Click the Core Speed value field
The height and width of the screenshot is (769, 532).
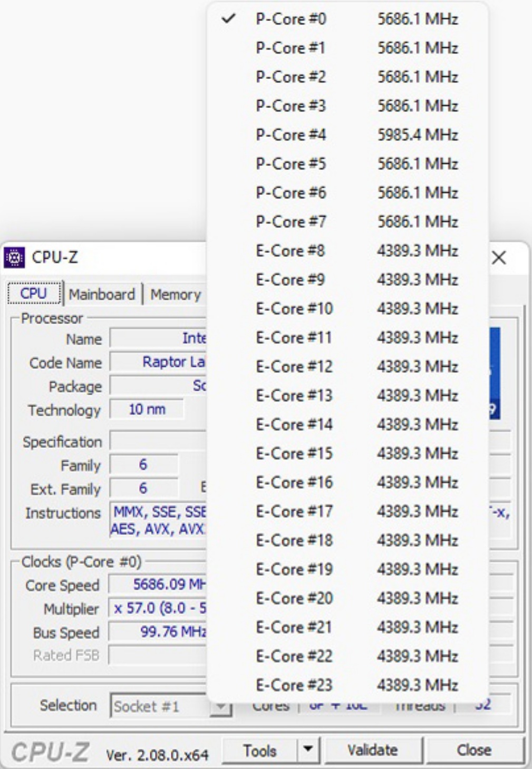(158, 585)
